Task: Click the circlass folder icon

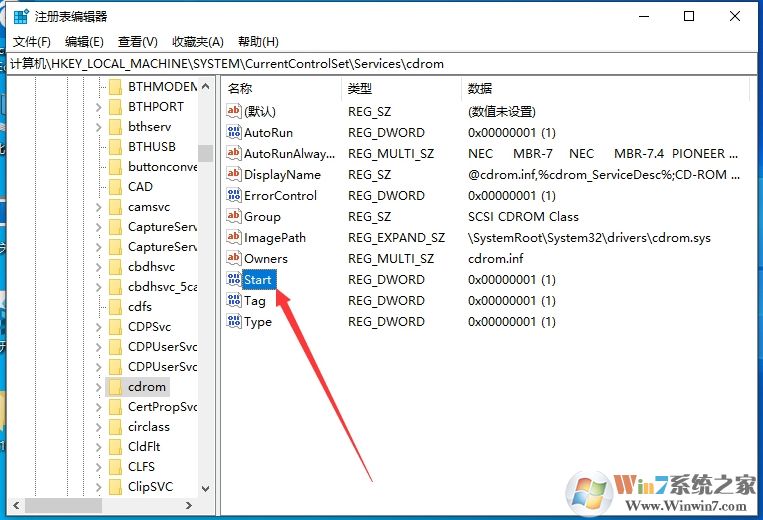Action: [115, 427]
